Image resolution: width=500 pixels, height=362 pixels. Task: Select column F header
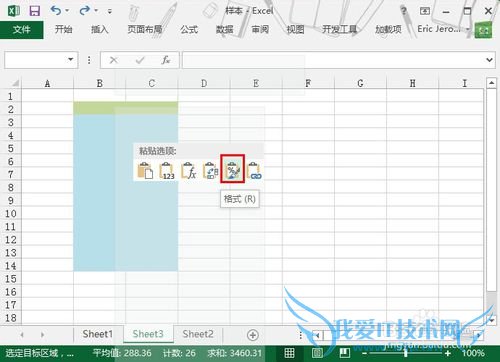(x=308, y=83)
